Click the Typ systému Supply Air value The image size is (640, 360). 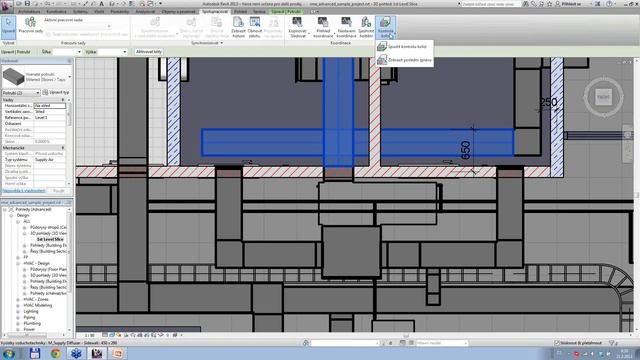49,160
